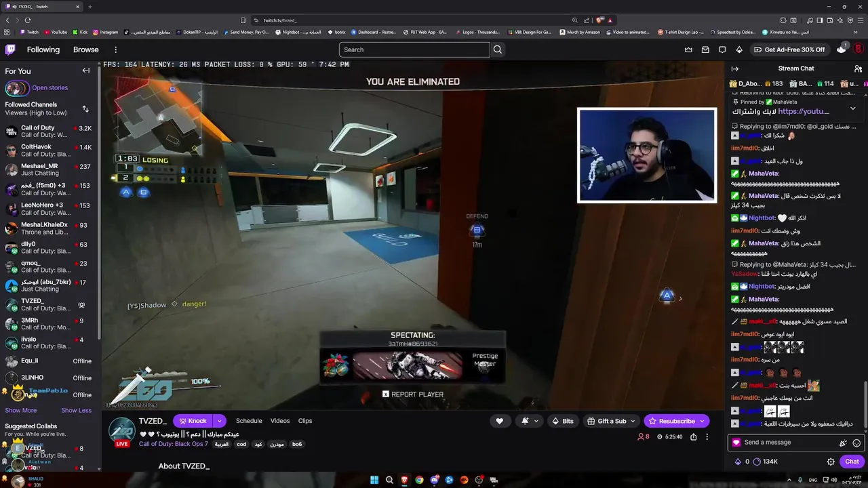The image size is (868, 488).
Task: Open the Twitch home logo
Action: [10, 49]
